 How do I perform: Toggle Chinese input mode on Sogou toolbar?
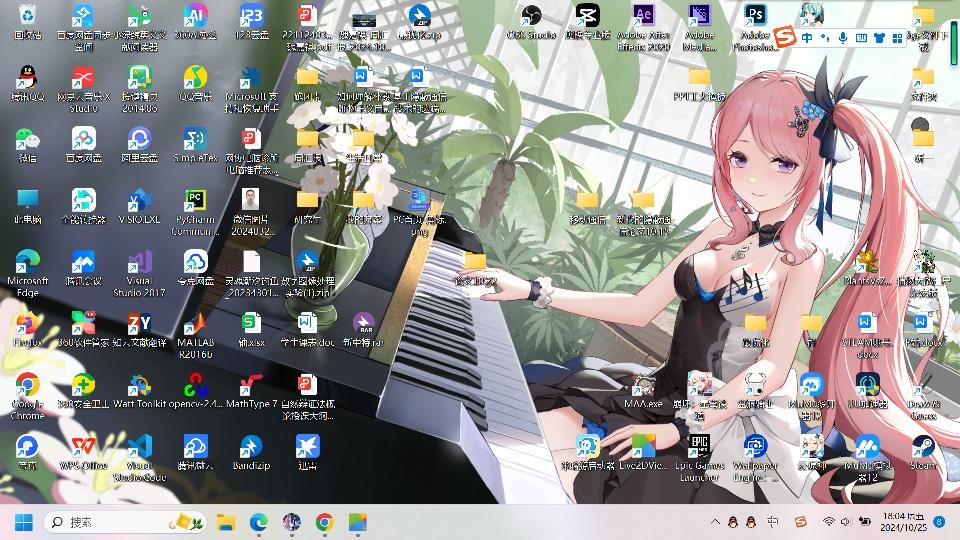pos(807,38)
